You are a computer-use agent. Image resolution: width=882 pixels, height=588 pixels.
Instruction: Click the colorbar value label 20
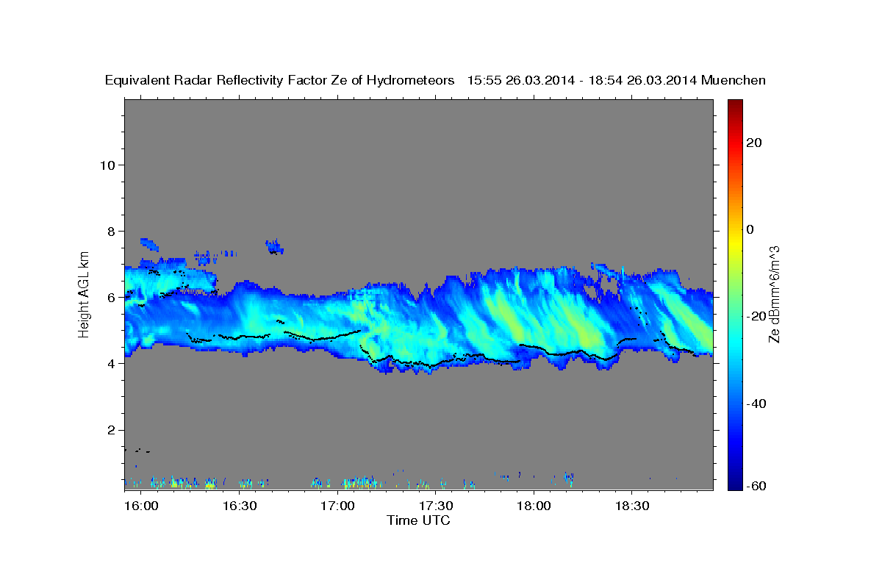[754, 143]
